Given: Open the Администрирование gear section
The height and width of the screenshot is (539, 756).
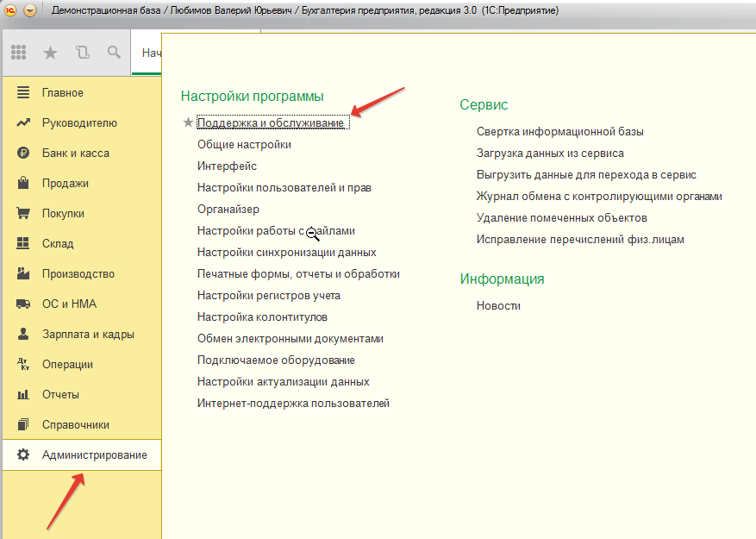Looking at the screenshot, I should click(x=94, y=455).
